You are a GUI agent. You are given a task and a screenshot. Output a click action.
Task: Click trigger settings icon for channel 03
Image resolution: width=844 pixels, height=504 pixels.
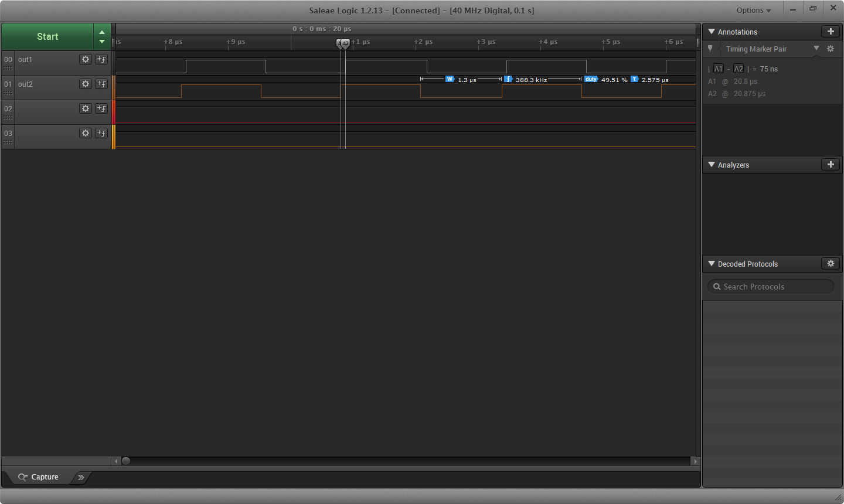[x=101, y=133]
